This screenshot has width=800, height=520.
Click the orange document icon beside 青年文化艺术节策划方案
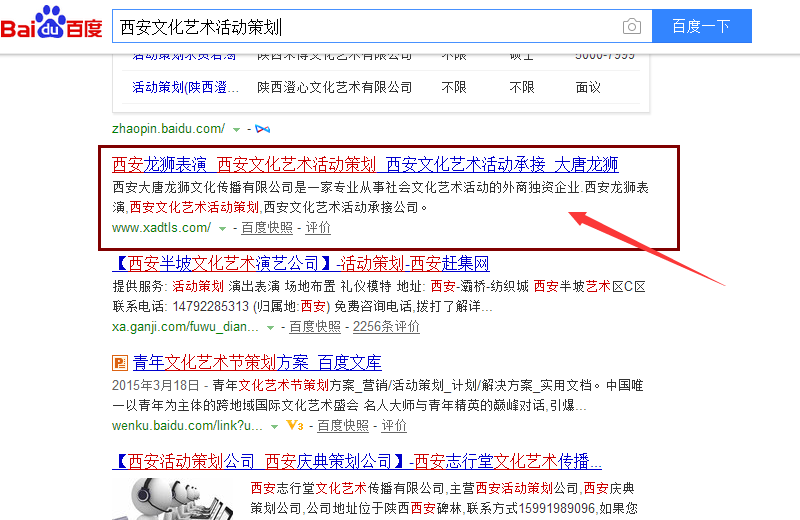click(x=119, y=363)
